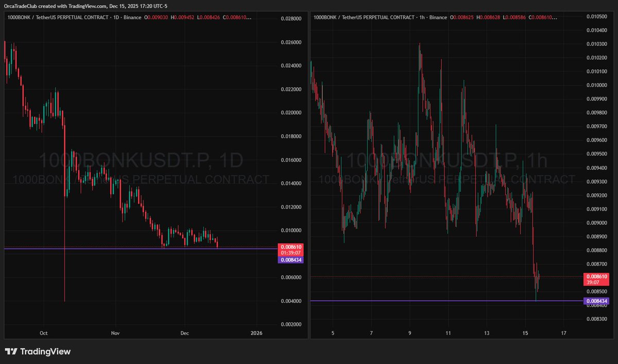Click the 5 date label on 1h time axis
Screen dimensions: 618x364
coord(333,333)
